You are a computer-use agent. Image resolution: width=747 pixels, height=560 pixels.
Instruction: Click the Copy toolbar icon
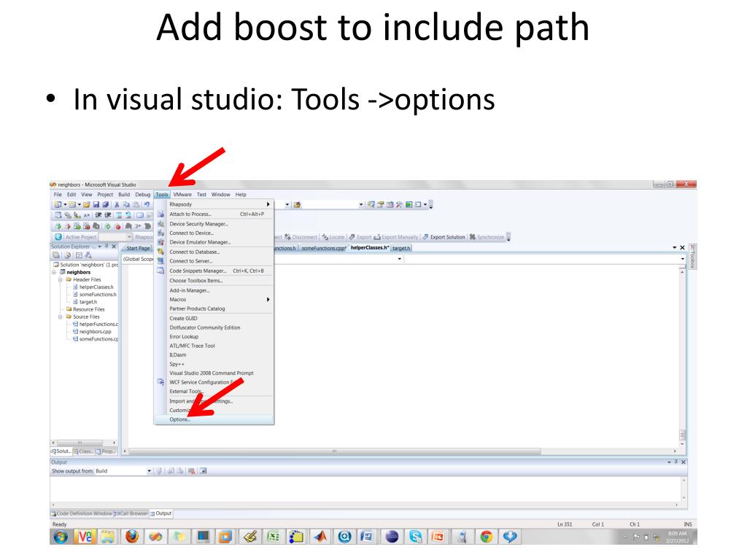[x=126, y=205]
